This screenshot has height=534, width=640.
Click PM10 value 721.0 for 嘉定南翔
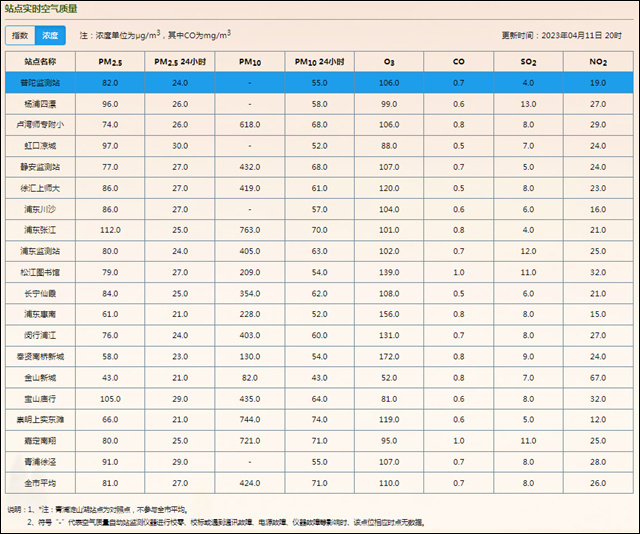(250, 441)
